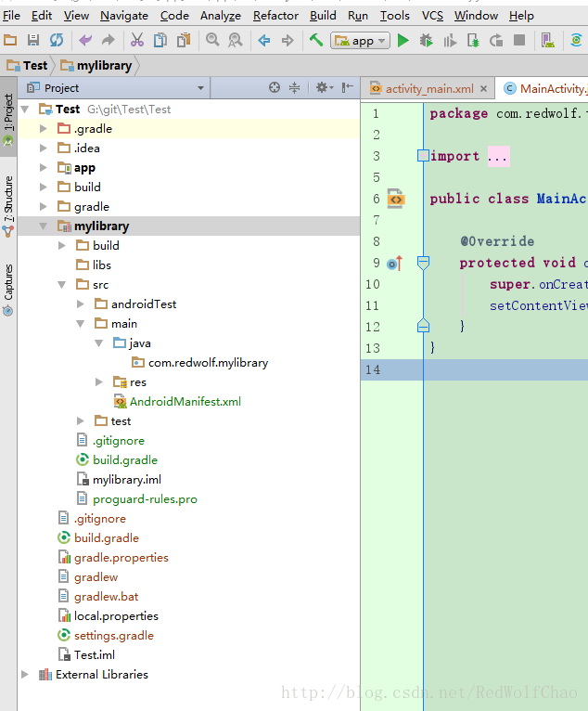588x711 pixels.
Task: Select mylibrary's build.gradle file
Action: 125,460
